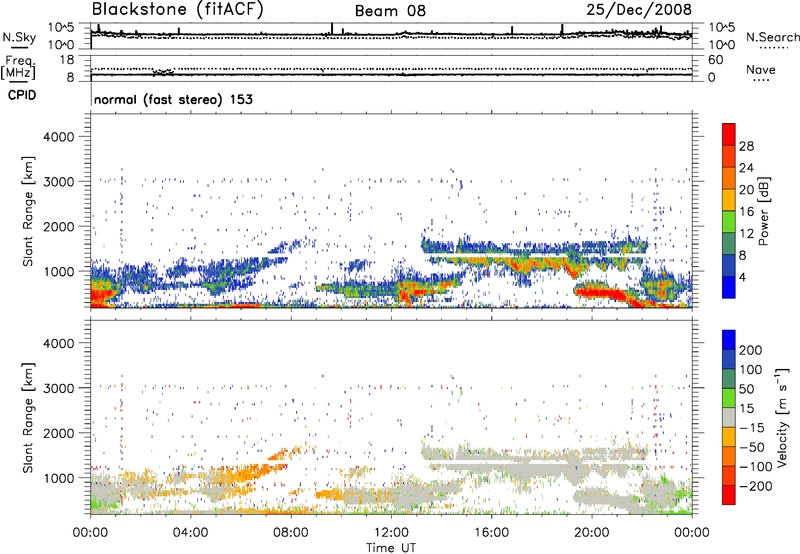Image resolution: width=800 pixels, height=554 pixels.
Task: Select the "Beam 08" heading
Action: 390,11
